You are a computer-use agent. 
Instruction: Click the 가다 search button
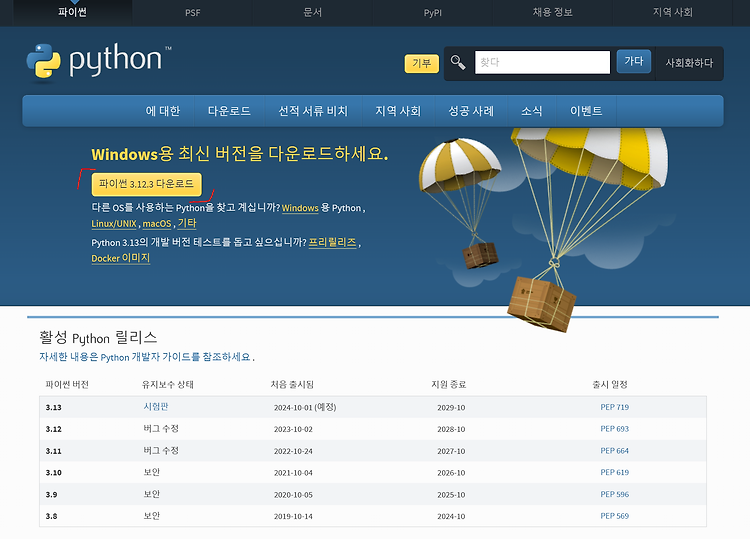[634, 61]
